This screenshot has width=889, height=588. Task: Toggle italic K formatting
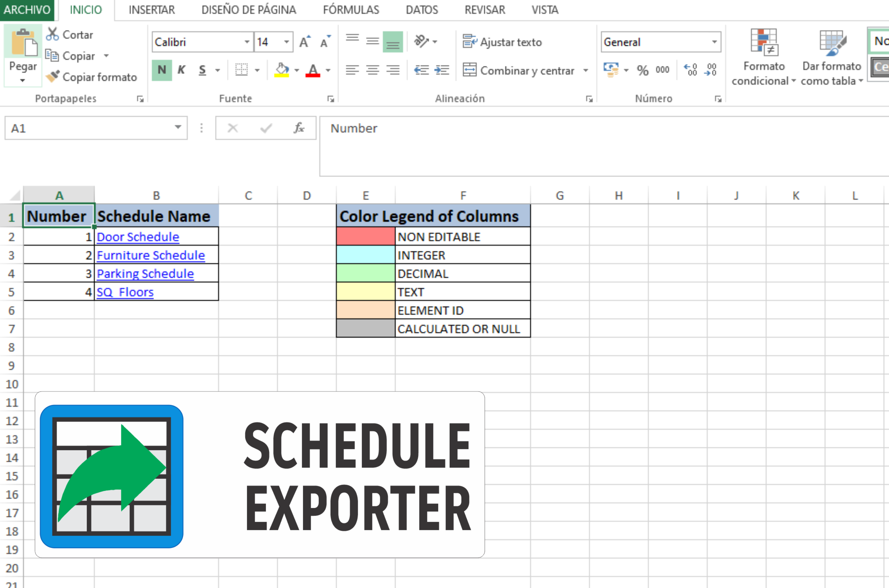[x=181, y=70]
